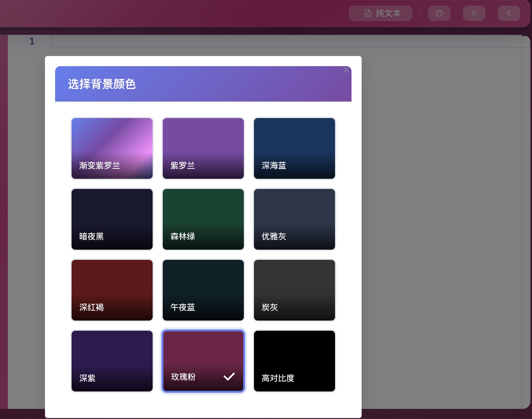This screenshot has width=532, height=419.
Task: Click line number 1 in the gutter
Action: pos(32,41)
